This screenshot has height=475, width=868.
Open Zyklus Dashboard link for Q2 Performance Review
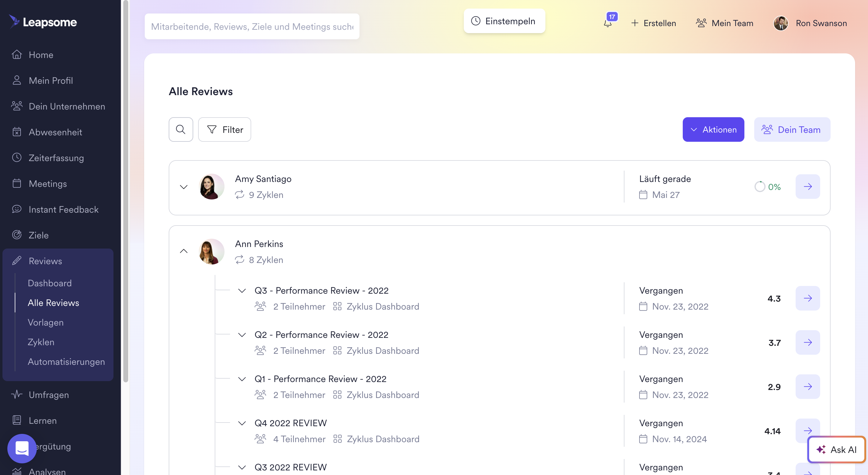point(376,351)
